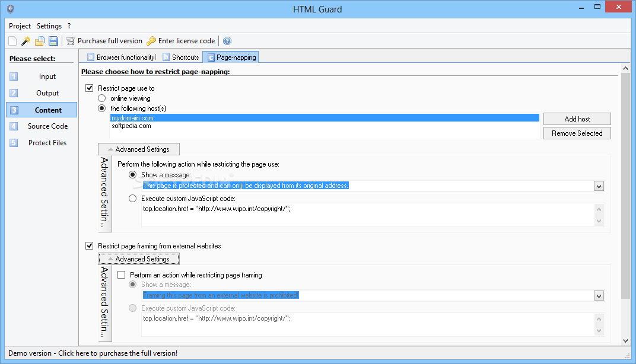The height and width of the screenshot is (364, 636).
Task: Collapse the first Advanced Settings expander
Action: [139, 149]
